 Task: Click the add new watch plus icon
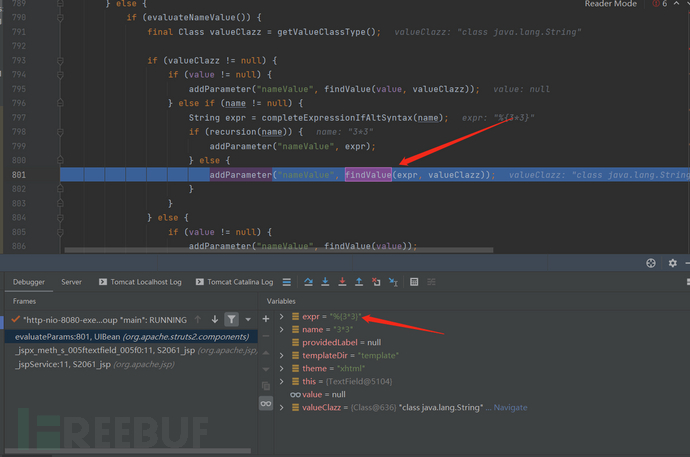pos(266,319)
